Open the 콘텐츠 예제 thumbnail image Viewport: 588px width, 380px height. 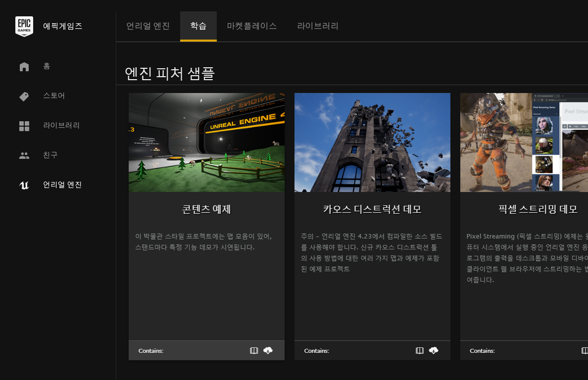(x=206, y=142)
